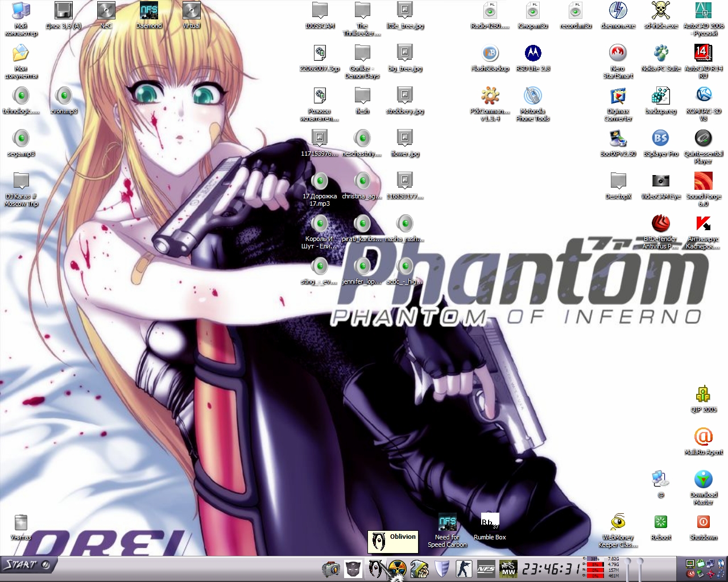
Task: Click the NFS MW dock icon
Action: [508, 568]
